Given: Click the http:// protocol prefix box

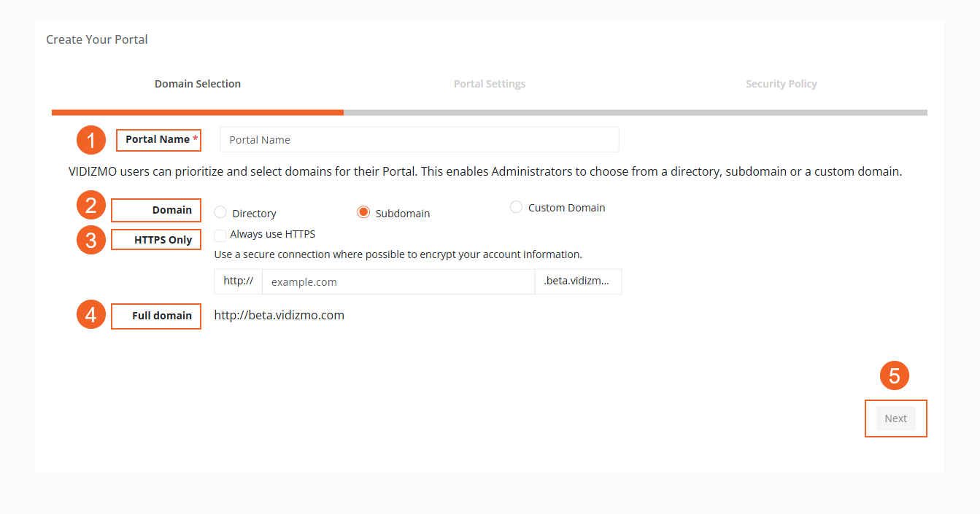Looking at the screenshot, I should tap(238, 281).
